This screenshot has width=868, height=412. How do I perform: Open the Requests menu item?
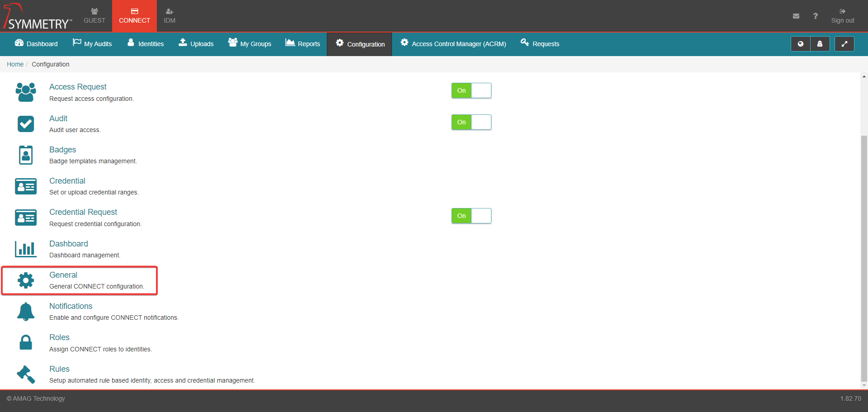(x=540, y=44)
